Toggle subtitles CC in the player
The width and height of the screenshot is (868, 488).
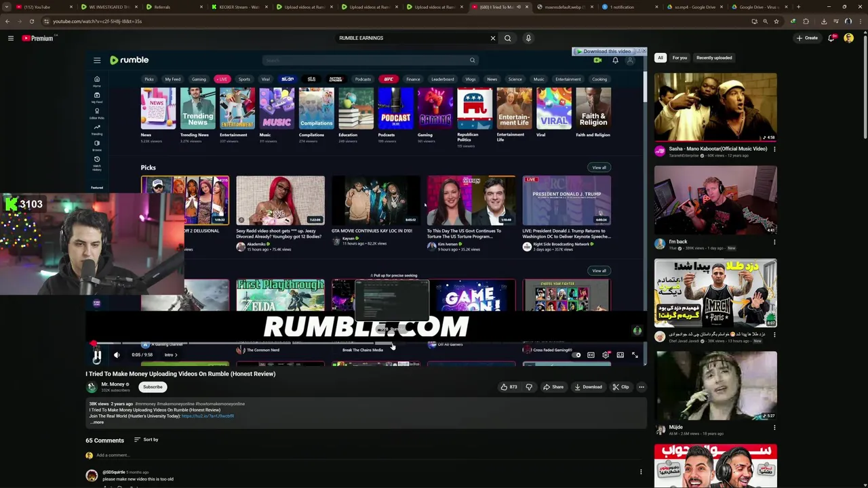pyautogui.click(x=591, y=355)
